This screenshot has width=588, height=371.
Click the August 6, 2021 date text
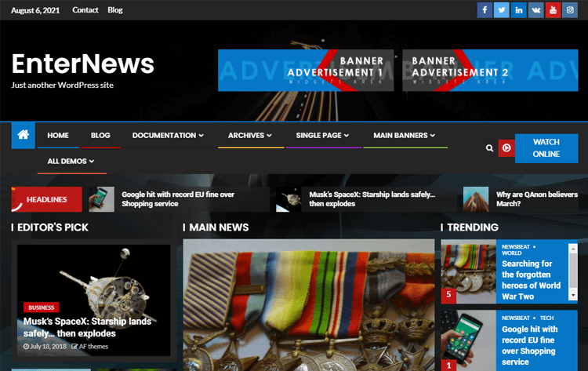[x=35, y=10]
